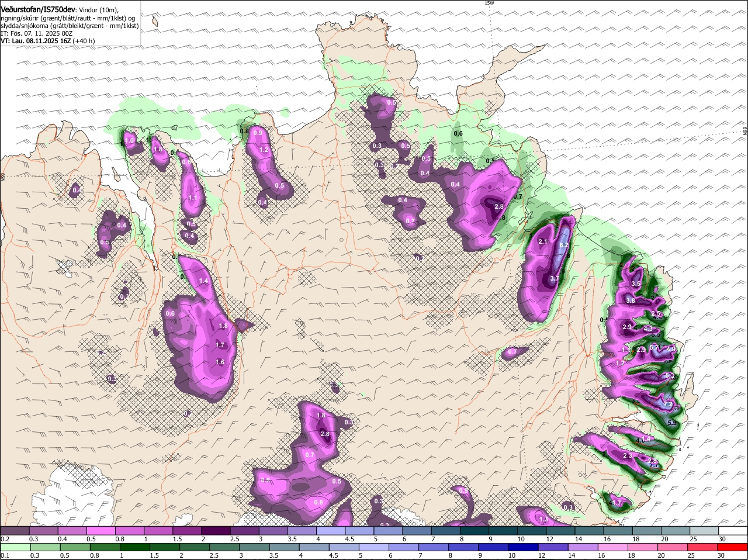This screenshot has height=560, width=748.
Task: Click the '0.1' label in the lower legend
Action: [5, 555]
